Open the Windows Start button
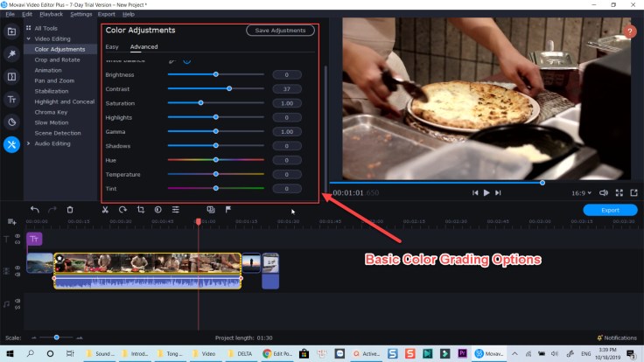This screenshot has width=644, height=362. tap(10, 353)
